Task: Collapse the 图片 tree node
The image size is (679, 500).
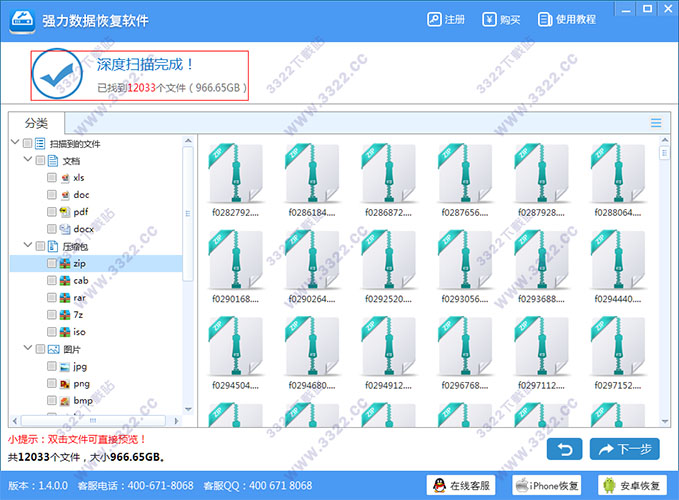Action: [28, 348]
